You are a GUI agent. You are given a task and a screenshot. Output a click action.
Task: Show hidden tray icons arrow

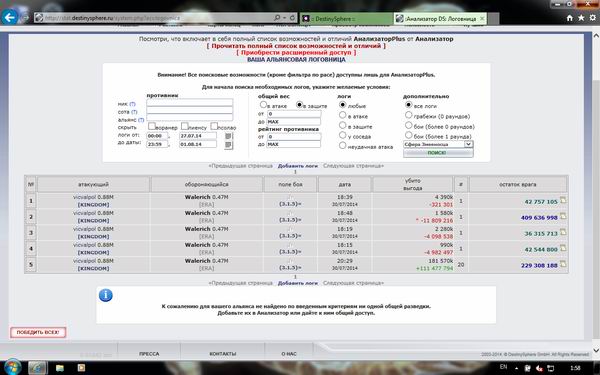[x=517, y=368]
